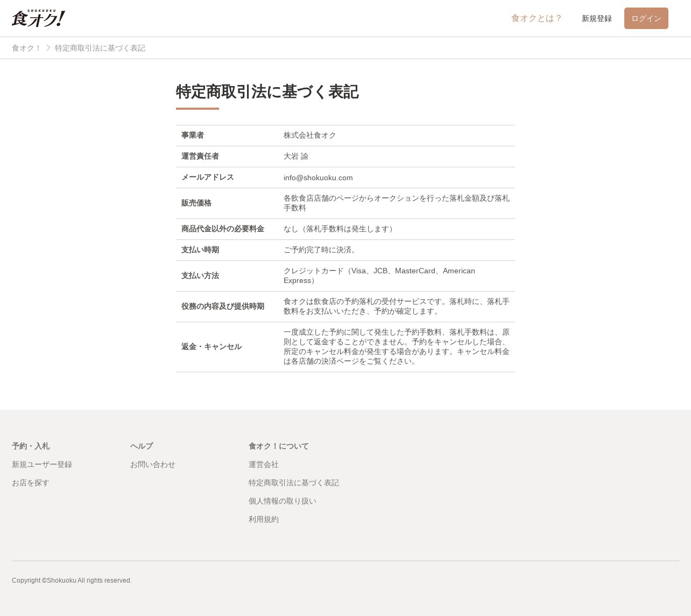Click the 一度成立した予約に関して refund policy text
The height and width of the screenshot is (616, 691).
[397, 347]
